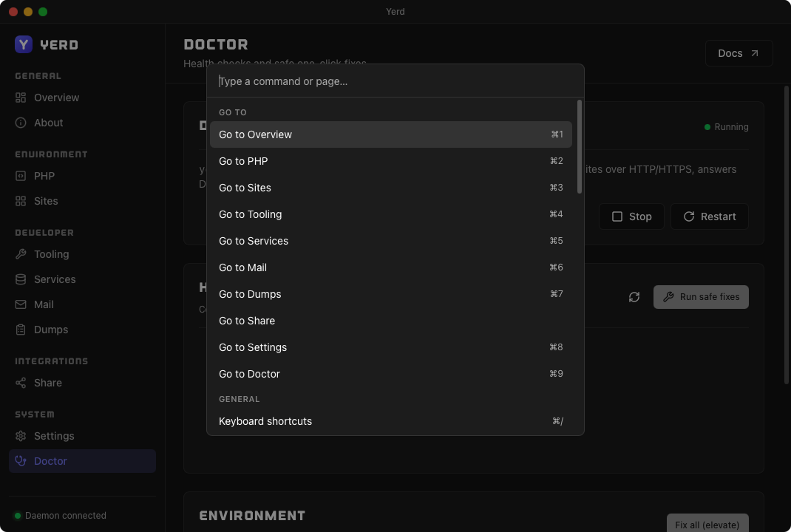Click the Settings gear icon in sidebar
Viewport: 791px width, 532px height.
coord(21,436)
